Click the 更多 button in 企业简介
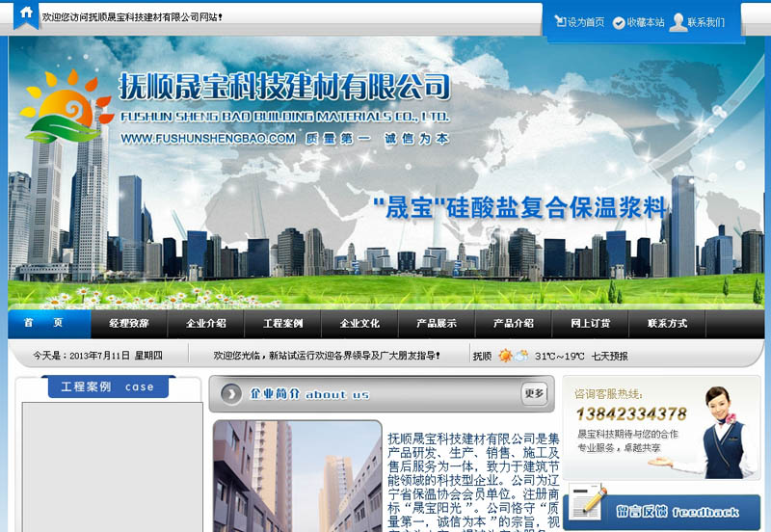771x532 pixels. (534, 393)
